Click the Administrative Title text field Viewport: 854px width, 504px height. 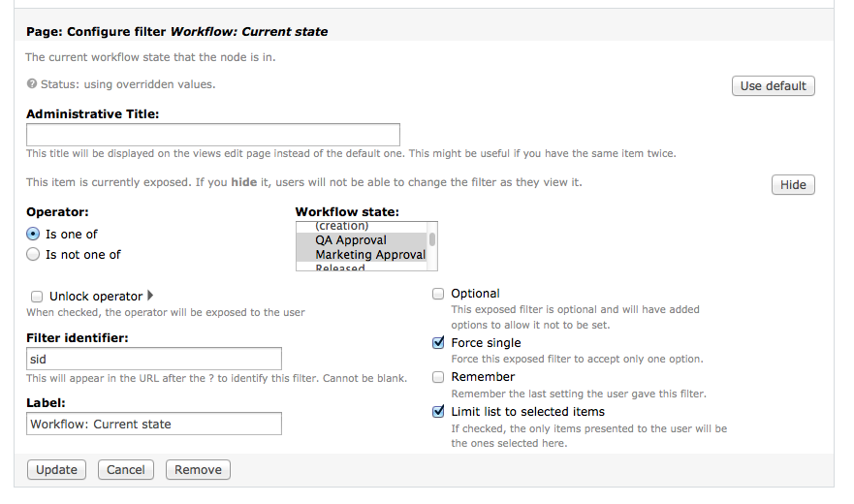tap(213, 135)
